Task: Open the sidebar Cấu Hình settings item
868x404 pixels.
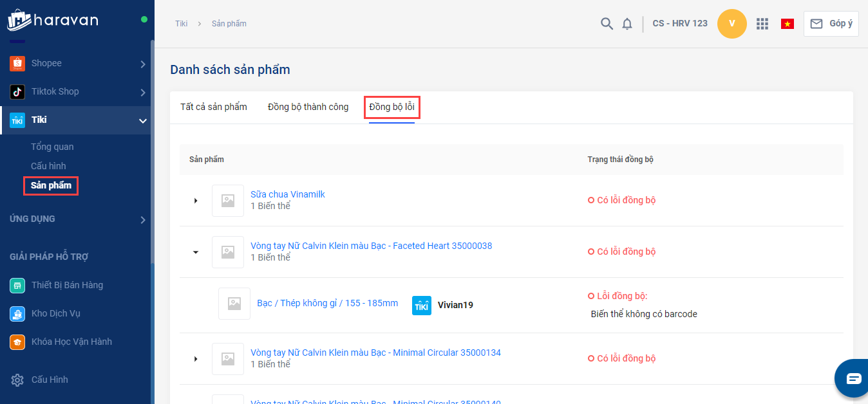Action: tap(77, 380)
